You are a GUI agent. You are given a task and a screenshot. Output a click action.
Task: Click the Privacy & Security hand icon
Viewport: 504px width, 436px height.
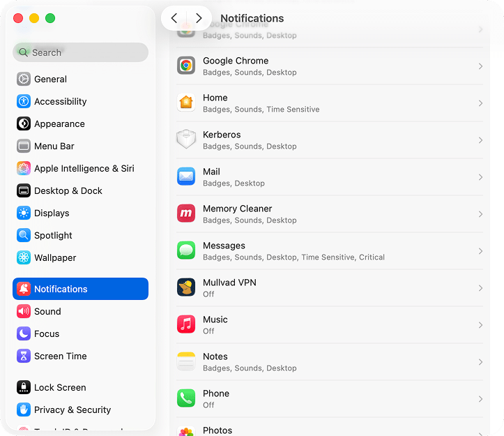(x=24, y=409)
